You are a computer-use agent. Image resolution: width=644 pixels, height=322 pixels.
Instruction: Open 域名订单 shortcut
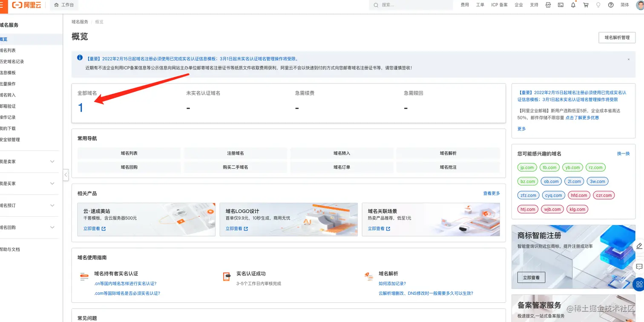342,167
